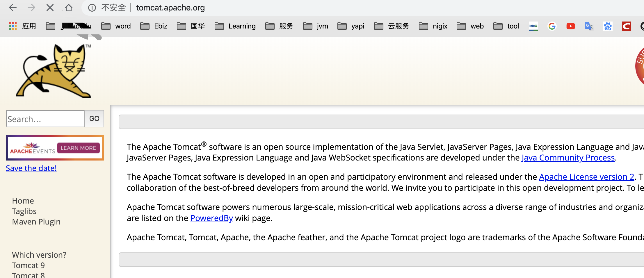Open the Learning bookmarks folder
644x278 pixels.
235,26
